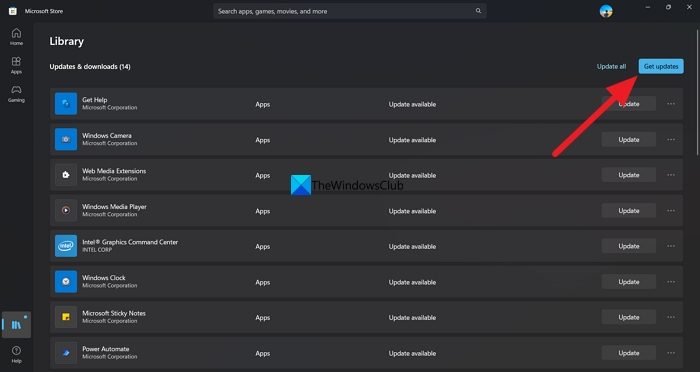Click the Get updates button

point(661,66)
